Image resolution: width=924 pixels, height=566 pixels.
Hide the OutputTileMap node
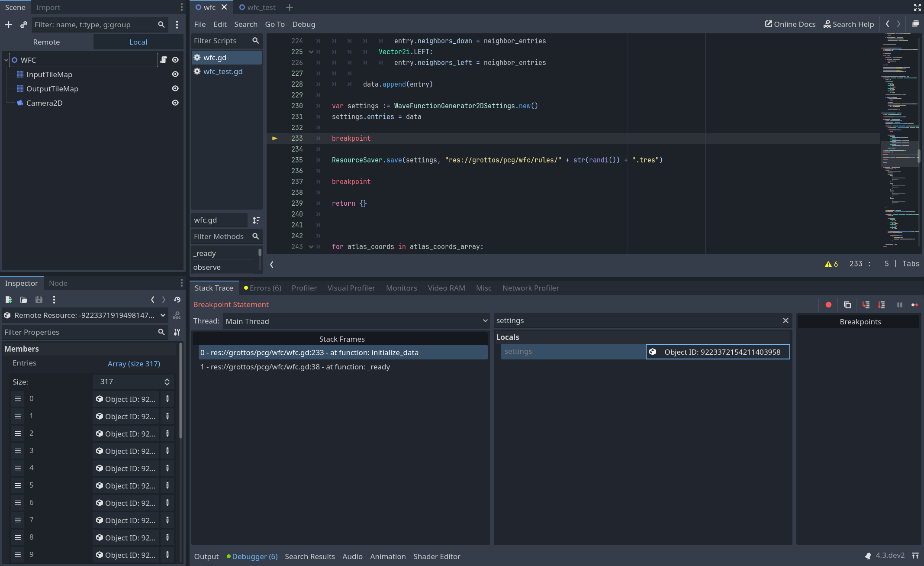(175, 88)
